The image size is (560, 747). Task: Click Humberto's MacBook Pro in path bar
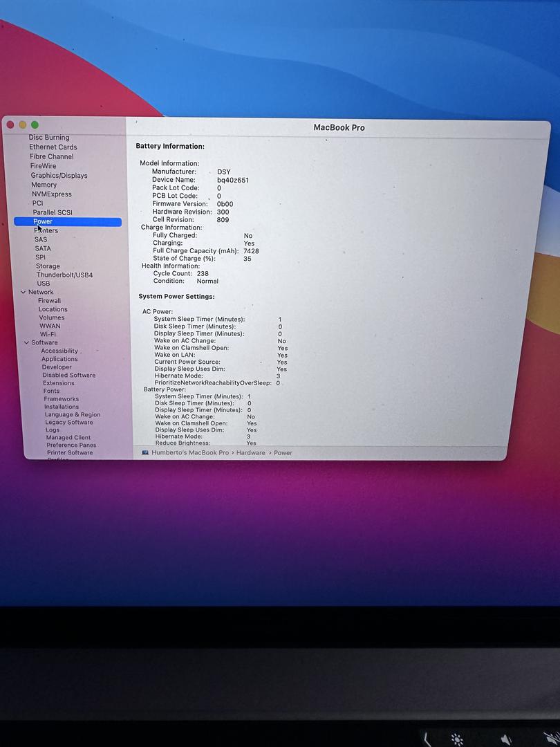coord(190,453)
